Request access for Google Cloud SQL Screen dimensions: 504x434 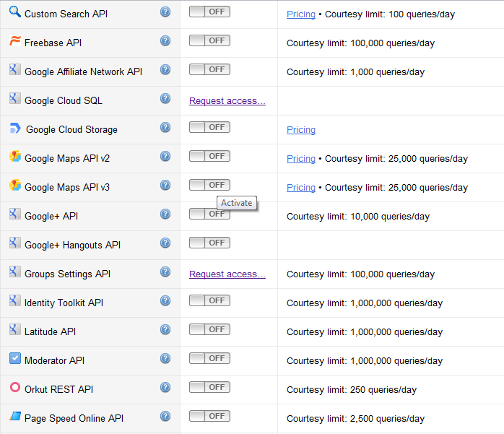(227, 101)
